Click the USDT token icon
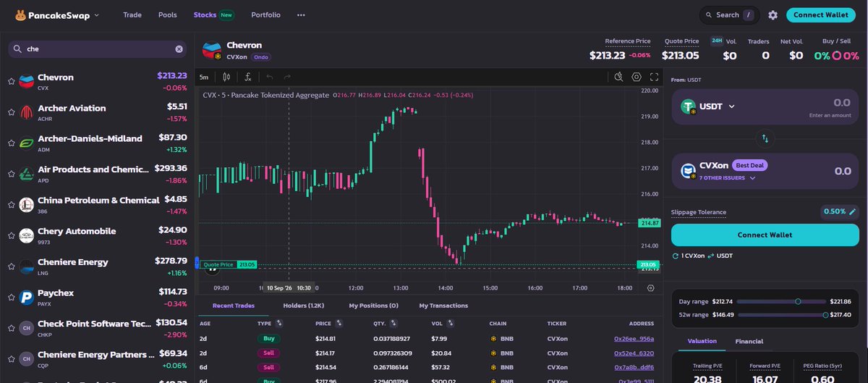Screen dimensions: 868x383 pos(689,107)
